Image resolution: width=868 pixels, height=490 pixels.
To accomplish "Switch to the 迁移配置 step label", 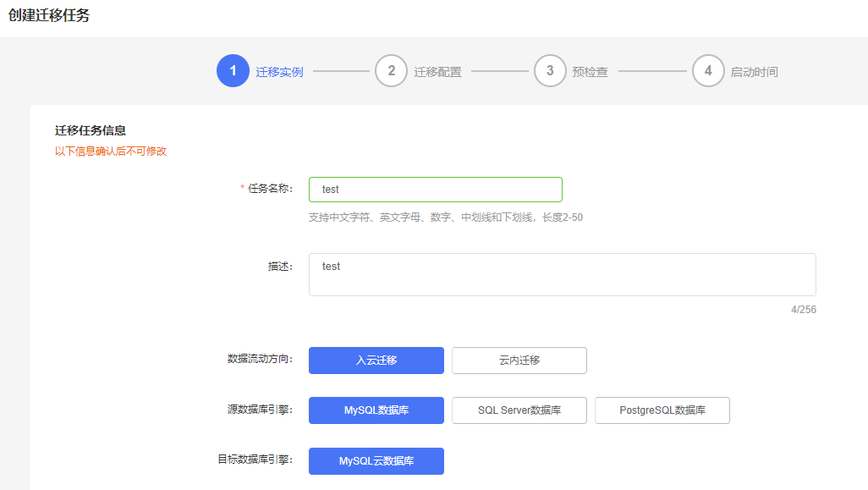I will (437, 72).
